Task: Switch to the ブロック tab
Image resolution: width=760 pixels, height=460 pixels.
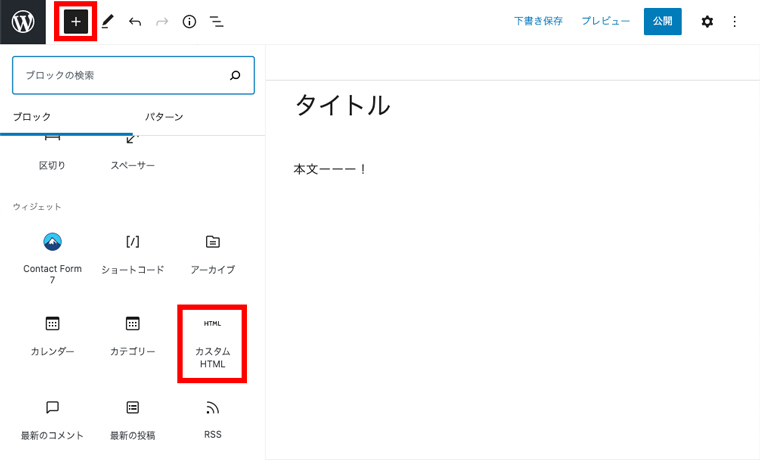Action: [x=32, y=117]
